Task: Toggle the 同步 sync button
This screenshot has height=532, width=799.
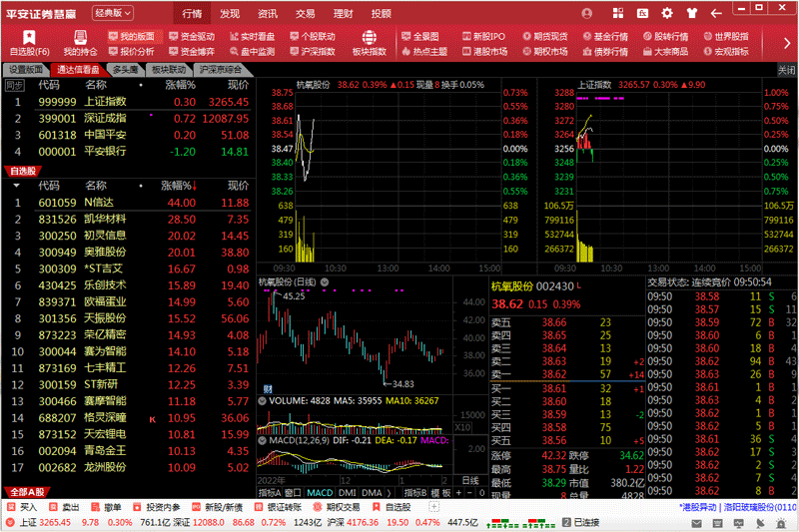Action: point(14,86)
